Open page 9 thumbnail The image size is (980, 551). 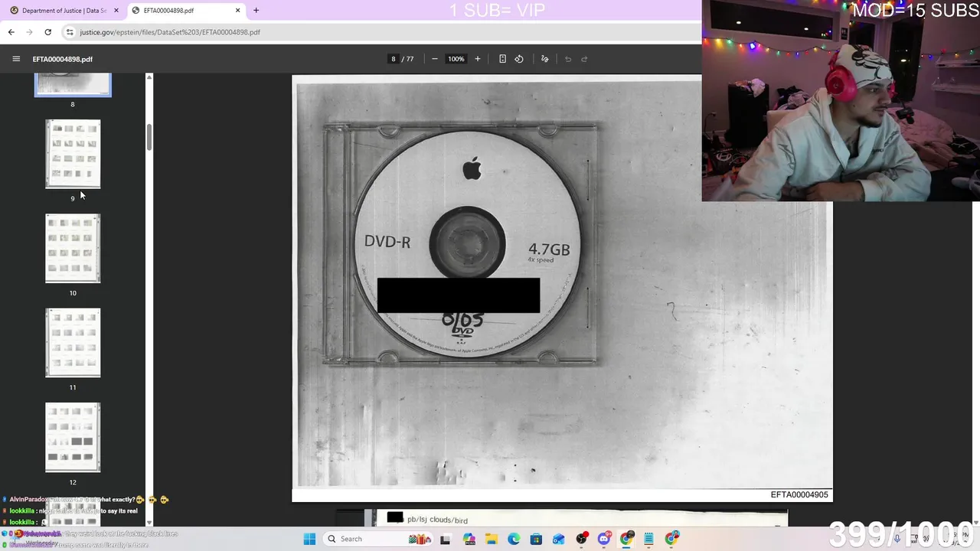pyautogui.click(x=73, y=154)
